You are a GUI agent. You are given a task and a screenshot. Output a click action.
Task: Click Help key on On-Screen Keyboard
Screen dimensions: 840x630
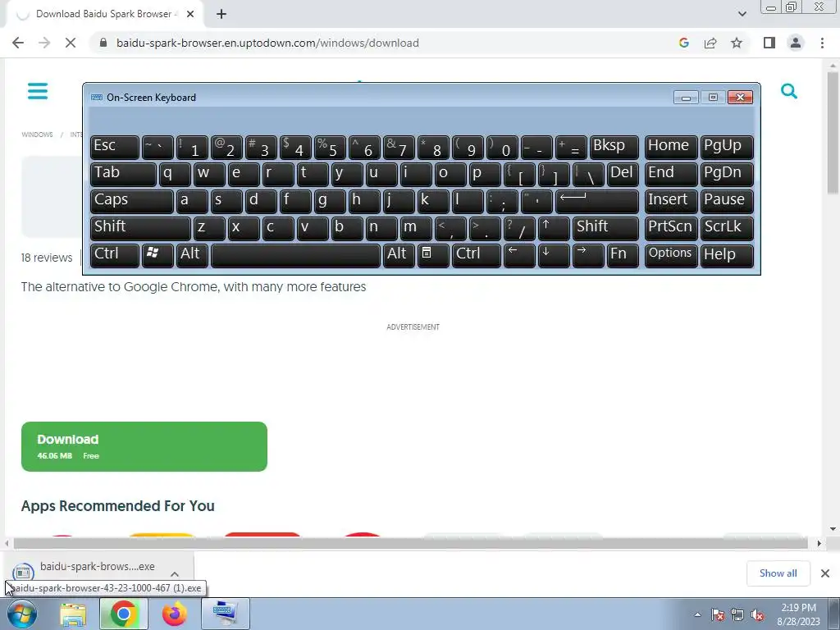point(727,255)
